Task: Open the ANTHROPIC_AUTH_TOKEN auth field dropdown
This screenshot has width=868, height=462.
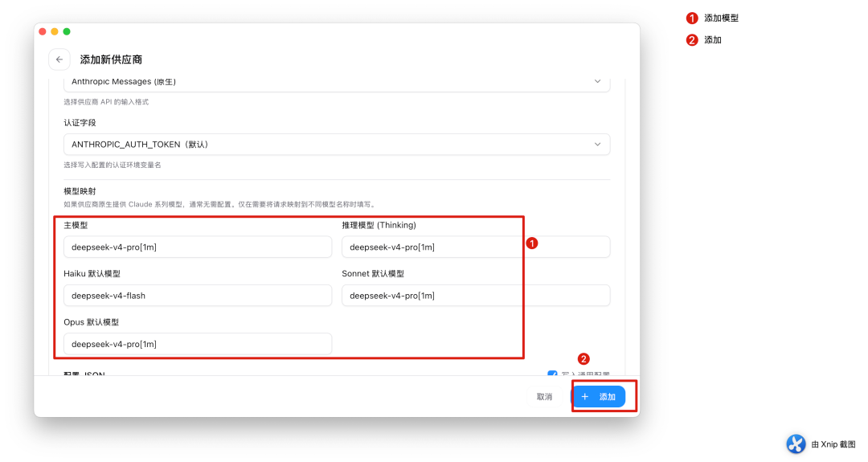Action: point(337,145)
